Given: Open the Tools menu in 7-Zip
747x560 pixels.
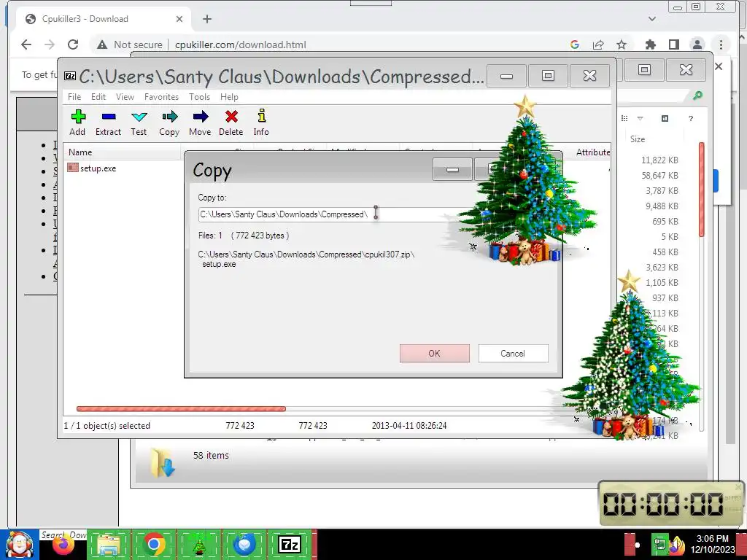Looking at the screenshot, I should [x=199, y=97].
